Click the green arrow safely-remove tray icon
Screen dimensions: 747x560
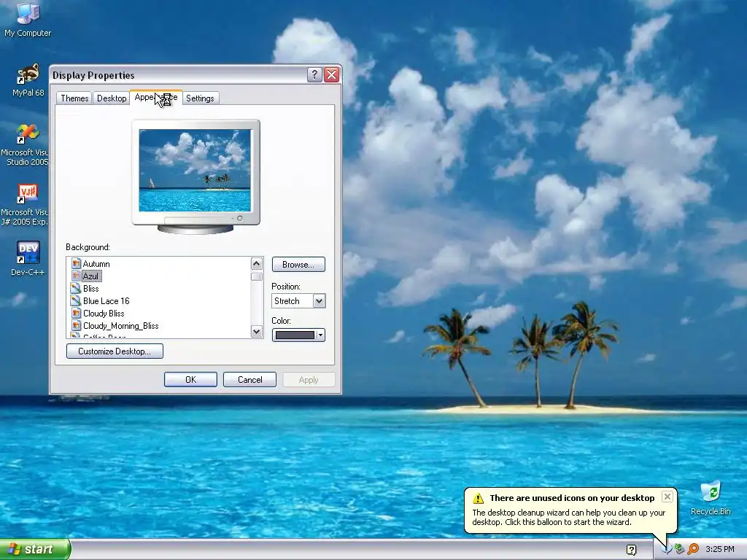[x=679, y=550]
